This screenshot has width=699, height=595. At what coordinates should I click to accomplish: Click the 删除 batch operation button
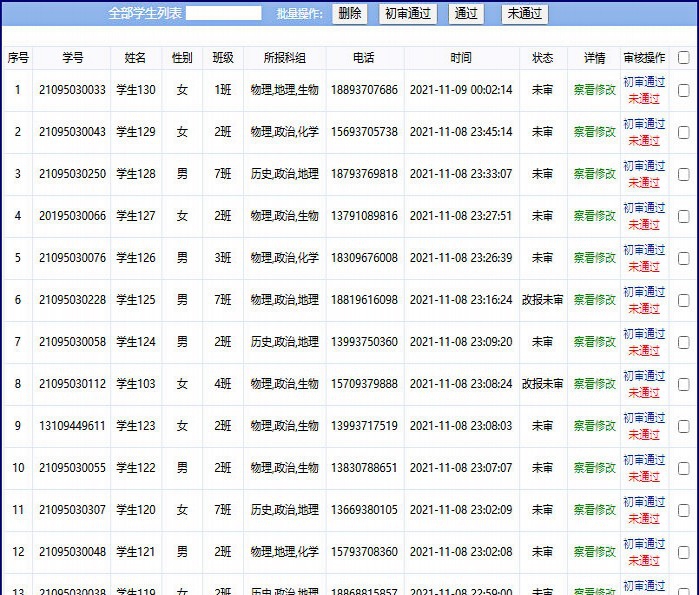[350, 14]
